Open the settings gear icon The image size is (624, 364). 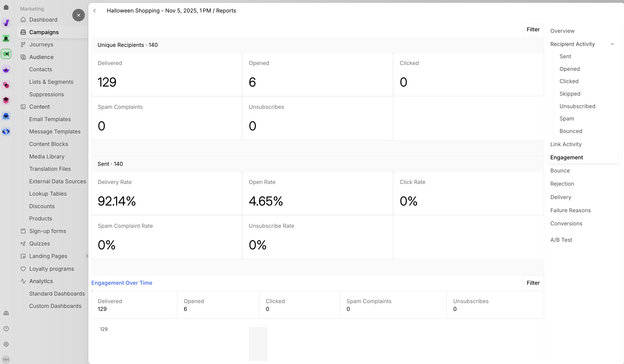pyautogui.click(x=6, y=344)
